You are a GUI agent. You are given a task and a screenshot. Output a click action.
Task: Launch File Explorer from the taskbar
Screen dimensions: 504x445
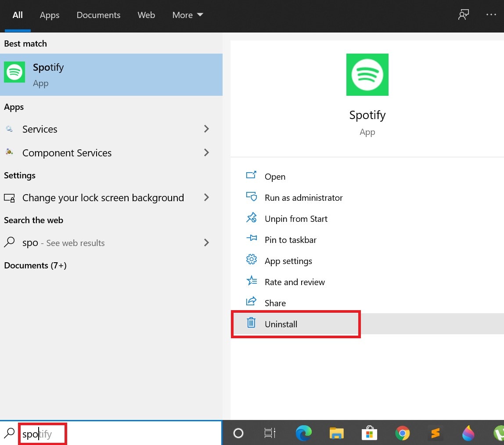[336, 434]
